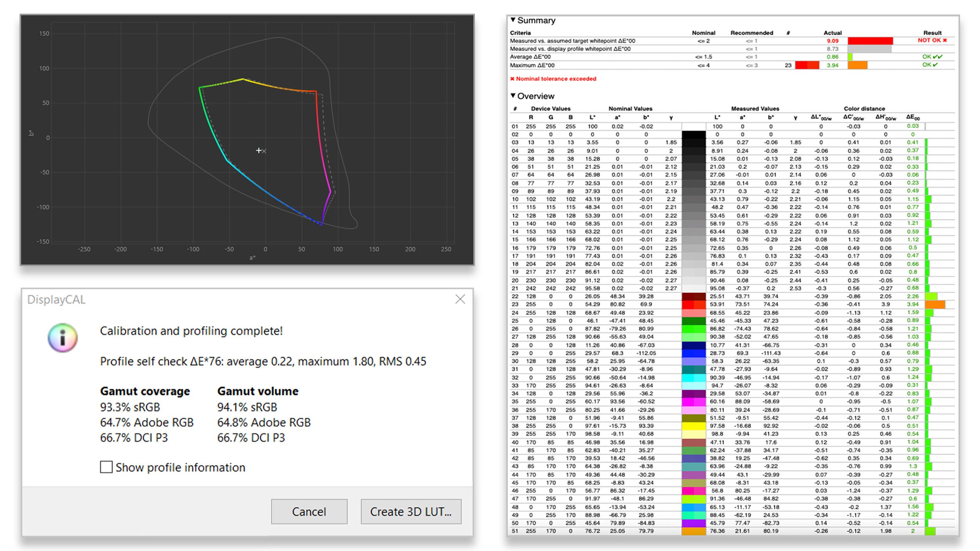Click the Device Values column header

[x=550, y=109]
